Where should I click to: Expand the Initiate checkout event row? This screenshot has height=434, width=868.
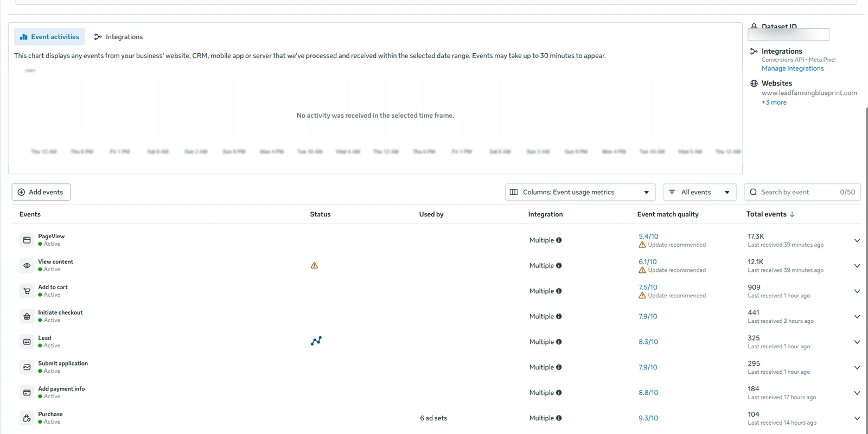pos(857,317)
